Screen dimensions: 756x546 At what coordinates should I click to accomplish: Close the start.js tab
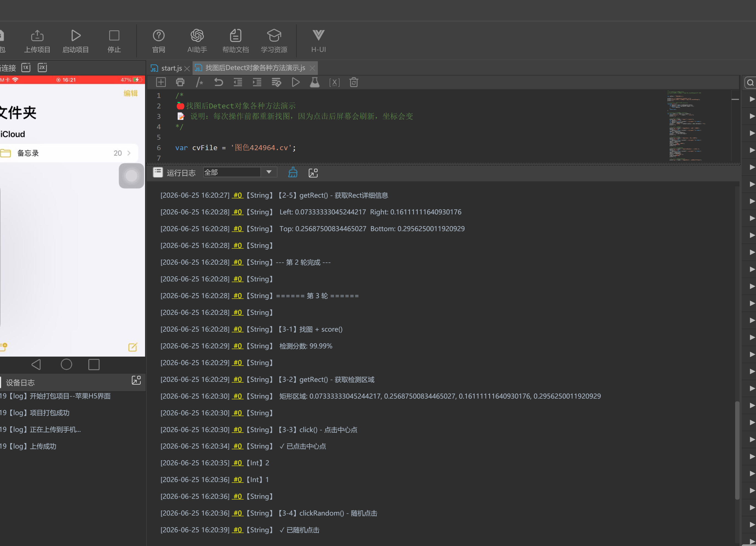[187, 68]
